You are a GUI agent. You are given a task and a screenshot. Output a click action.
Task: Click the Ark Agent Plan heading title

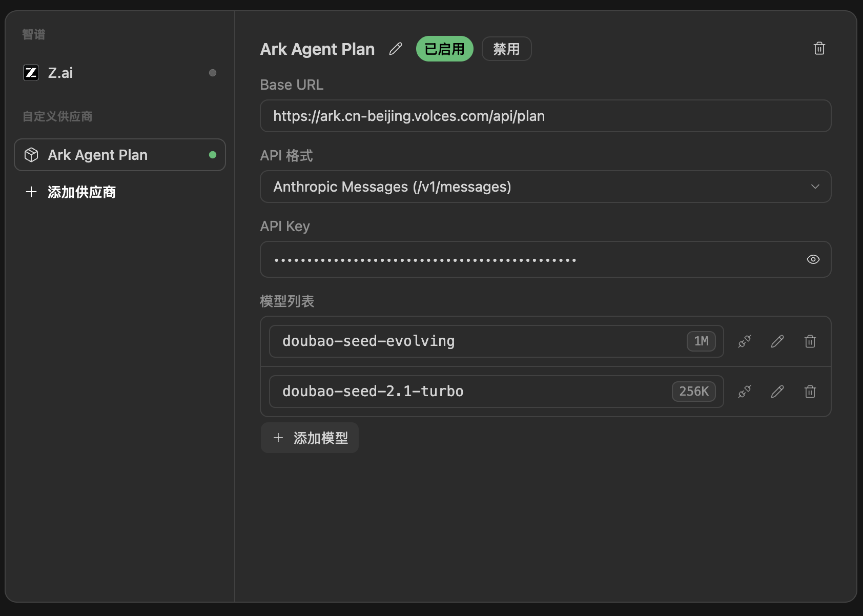[x=317, y=49]
